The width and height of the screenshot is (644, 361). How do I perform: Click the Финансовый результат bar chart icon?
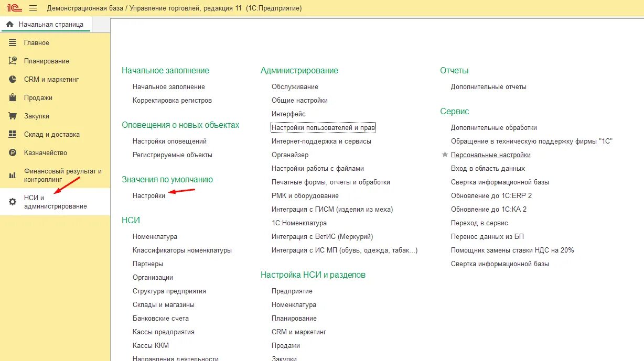(13, 175)
